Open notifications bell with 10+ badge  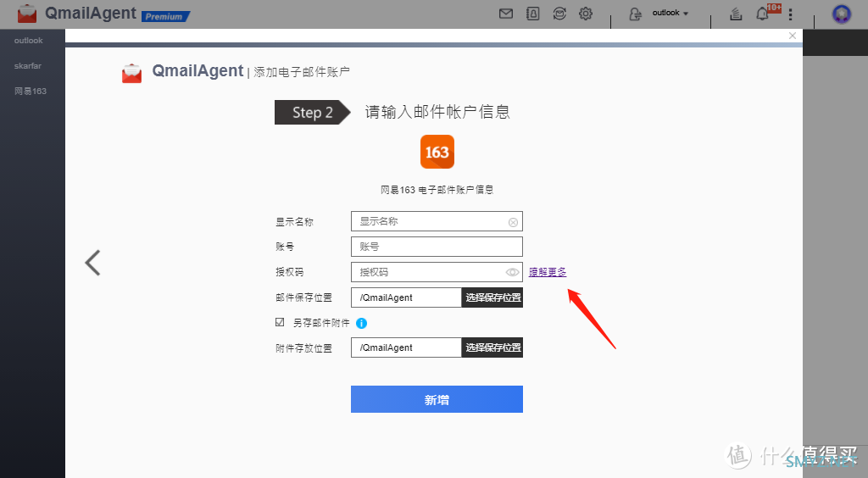click(763, 14)
